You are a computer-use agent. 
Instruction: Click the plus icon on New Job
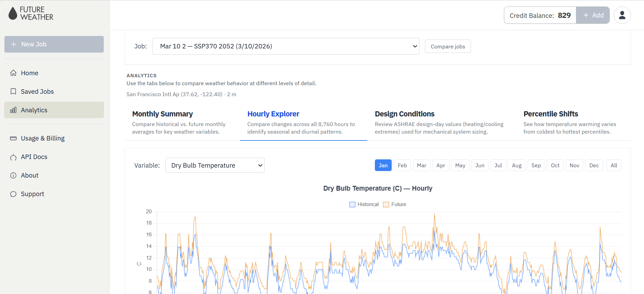coord(14,44)
